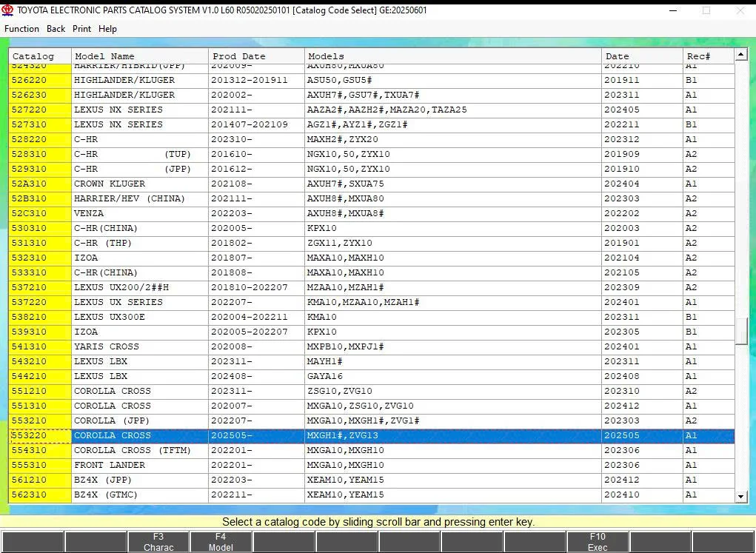The image size is (756, 553).
Task: Click the Prod Date column header
Action: (x=256, y=56)
